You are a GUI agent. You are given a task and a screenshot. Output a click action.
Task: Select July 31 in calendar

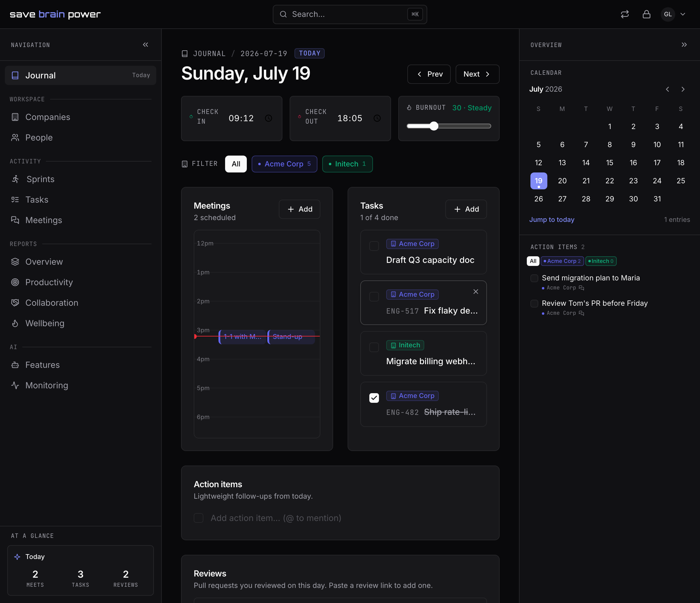(657, 199)
